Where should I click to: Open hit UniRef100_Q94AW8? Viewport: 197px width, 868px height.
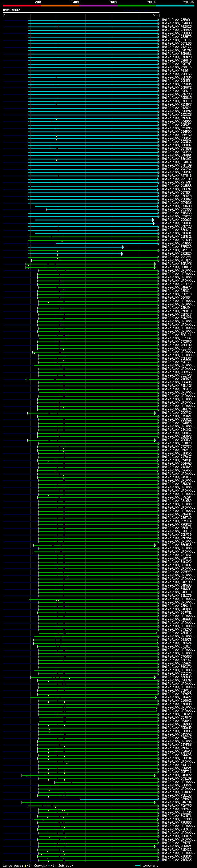pos(176,23)
